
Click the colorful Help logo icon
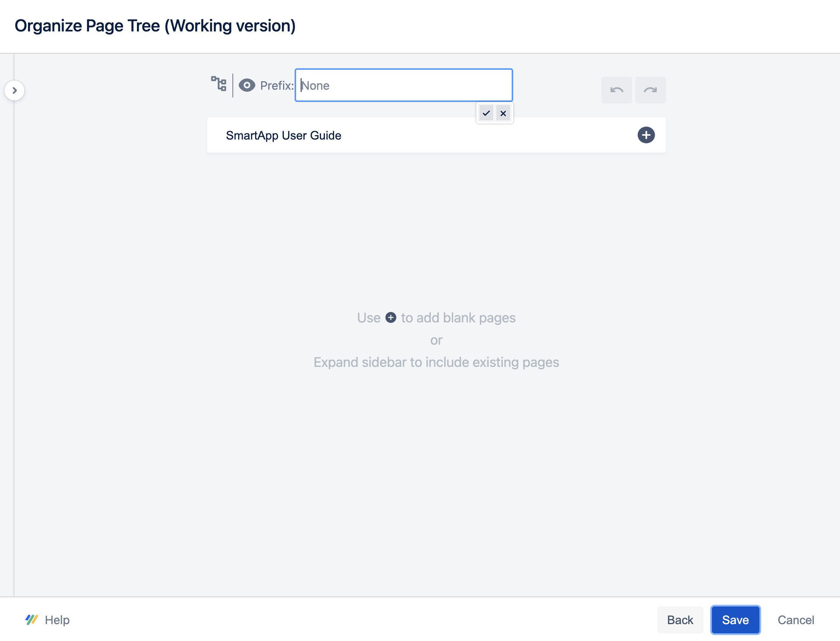31,620
